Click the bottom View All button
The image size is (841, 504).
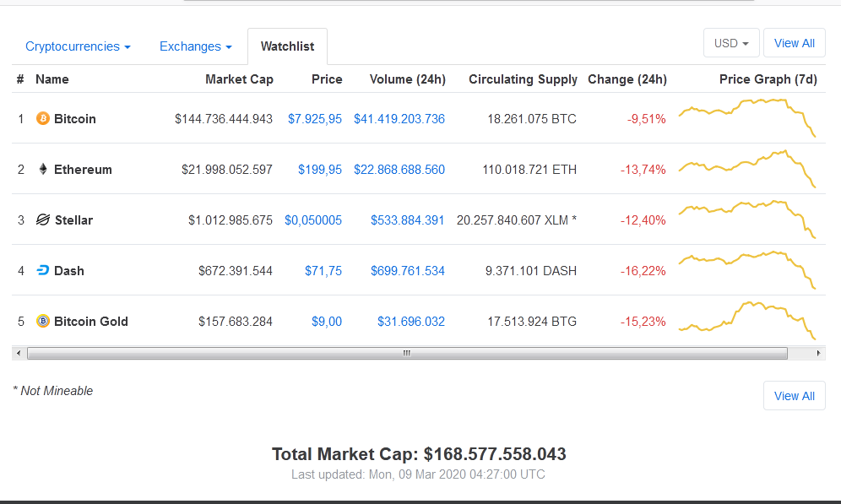(795, 396)
